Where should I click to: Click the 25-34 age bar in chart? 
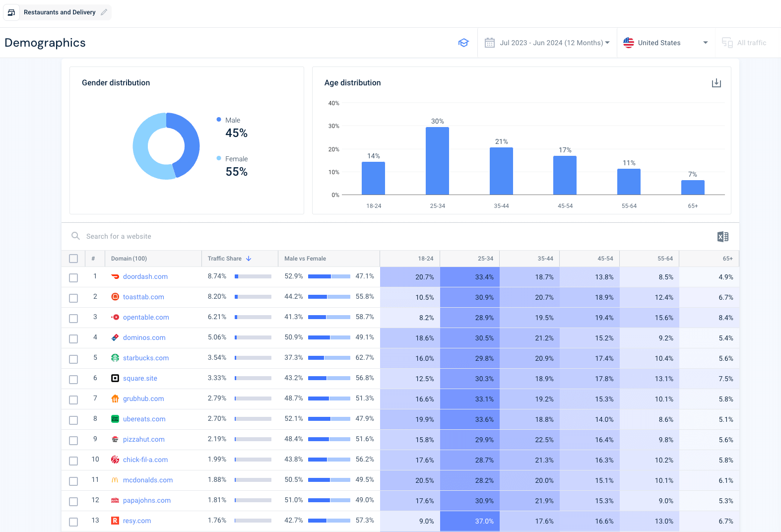[437, 161]
